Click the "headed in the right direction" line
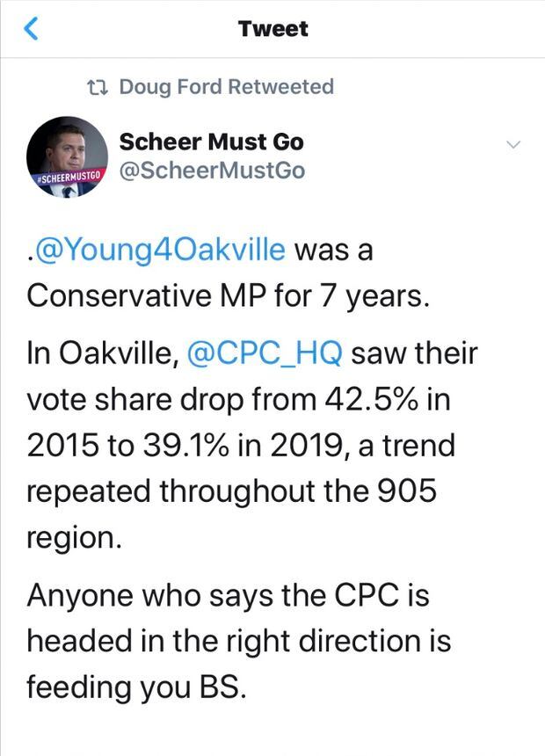This screenshot has height=756, width=545. [x=238, y=641]
